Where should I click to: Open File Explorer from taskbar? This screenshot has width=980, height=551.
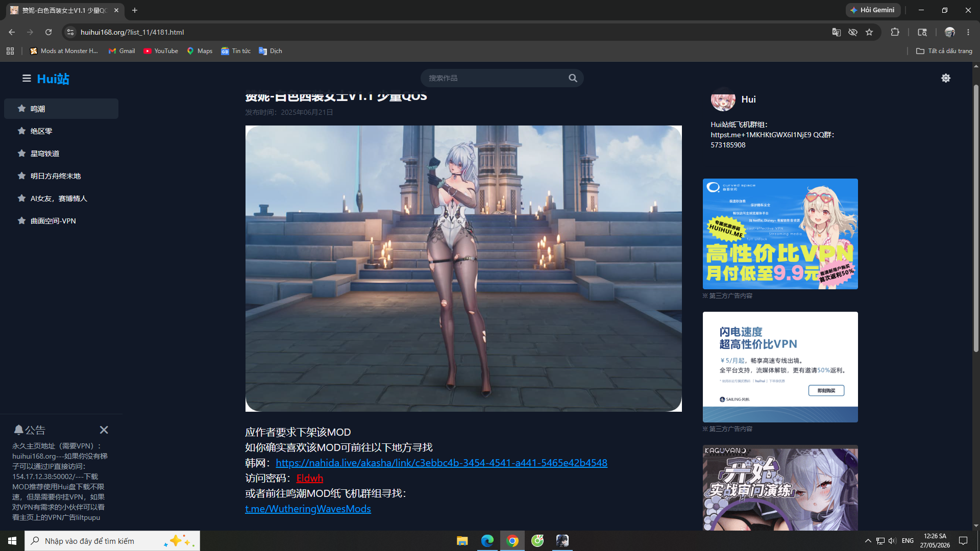tap(462, 541)
